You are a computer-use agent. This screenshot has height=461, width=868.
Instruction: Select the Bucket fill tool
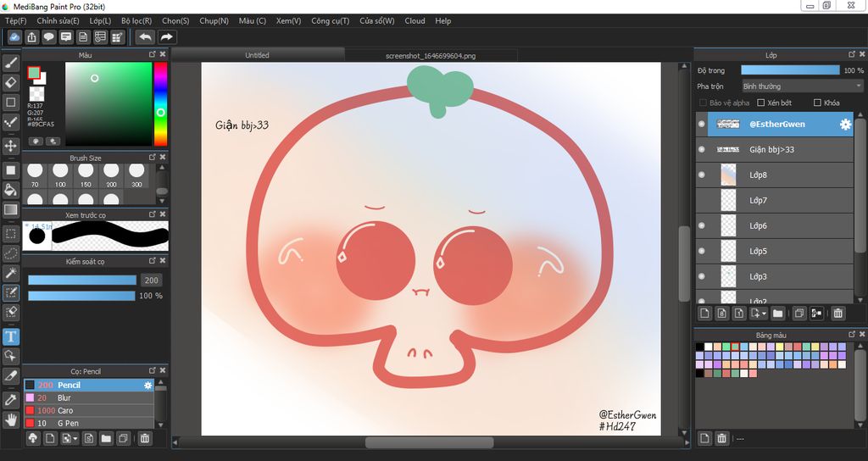(10, 190)
